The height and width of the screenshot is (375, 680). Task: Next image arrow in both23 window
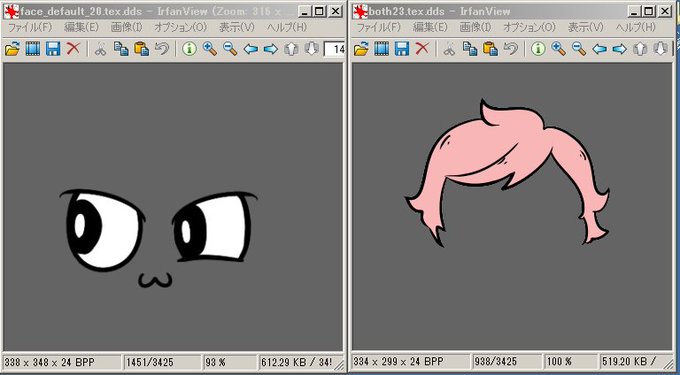(x=619, y=49)
